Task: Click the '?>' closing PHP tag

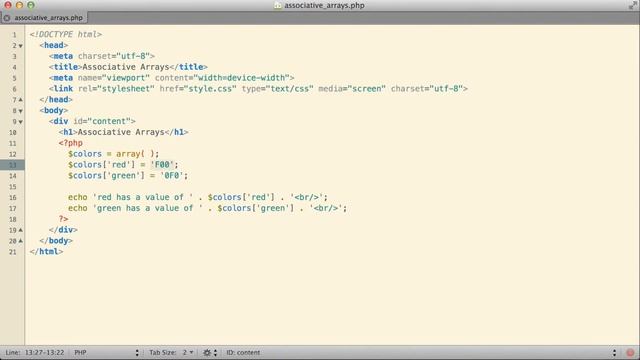Action: pos(63,219)
